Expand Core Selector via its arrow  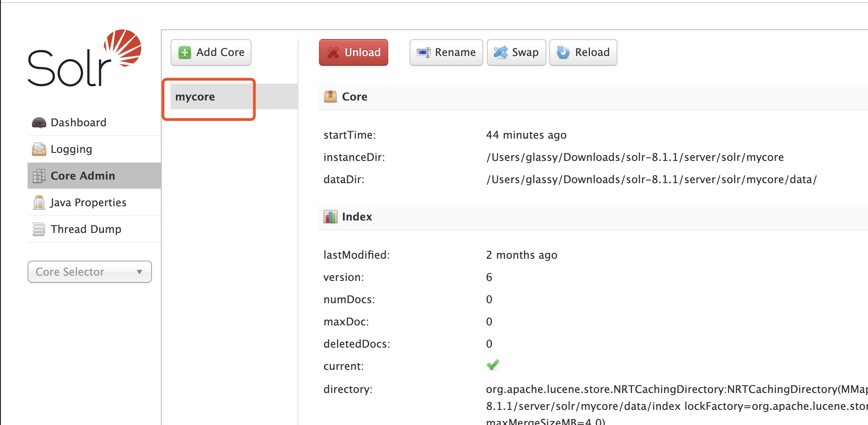pyautogui.click(x=139, y=272)
